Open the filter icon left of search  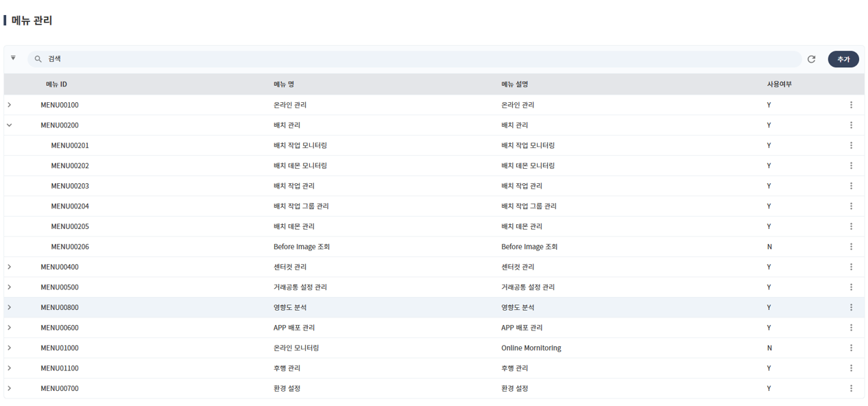[13, 58]
